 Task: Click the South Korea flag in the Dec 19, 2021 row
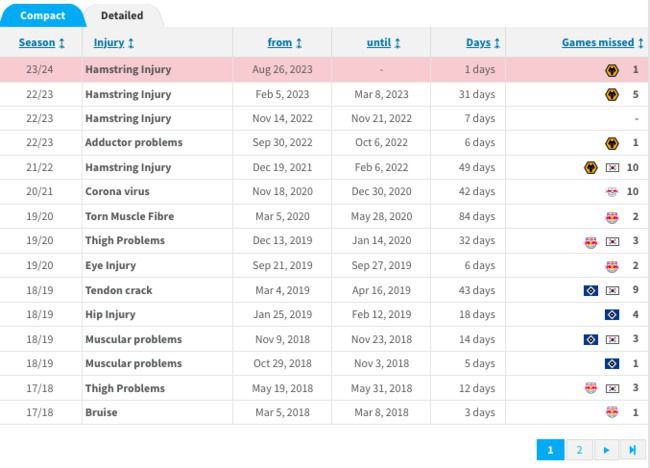click(x=612, y=168)
